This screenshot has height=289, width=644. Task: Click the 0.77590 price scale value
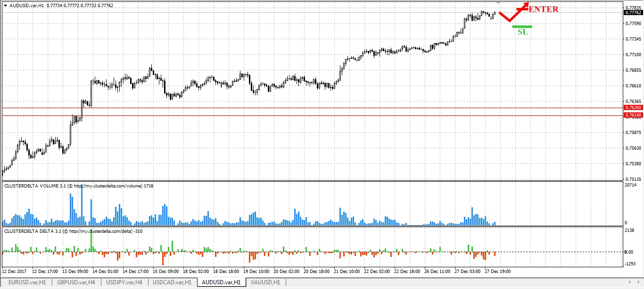[x=633, y=24]
